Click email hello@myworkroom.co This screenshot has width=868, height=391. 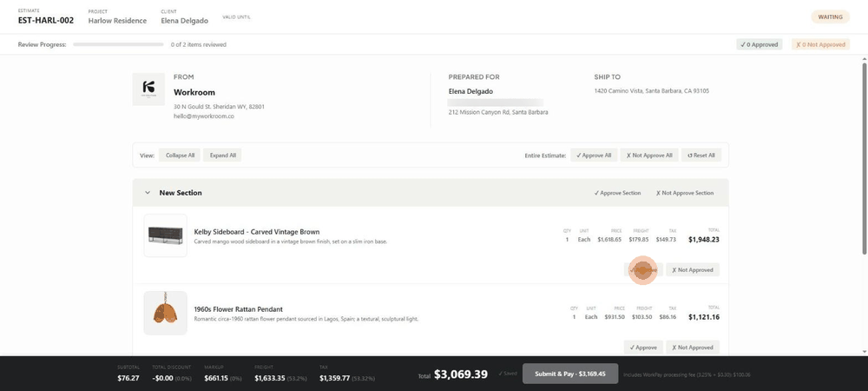[204, 116]
